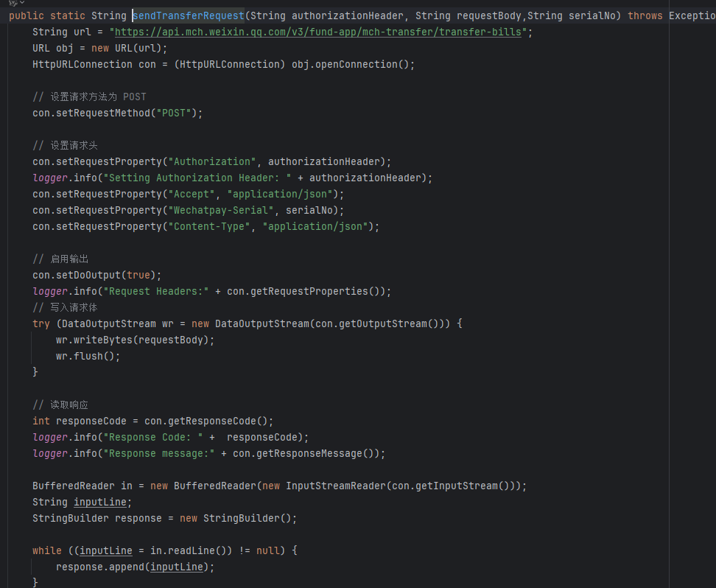Click 'String url' variable declaration
The width and height of the screenshot is (716, 588).
click(62, 32)
